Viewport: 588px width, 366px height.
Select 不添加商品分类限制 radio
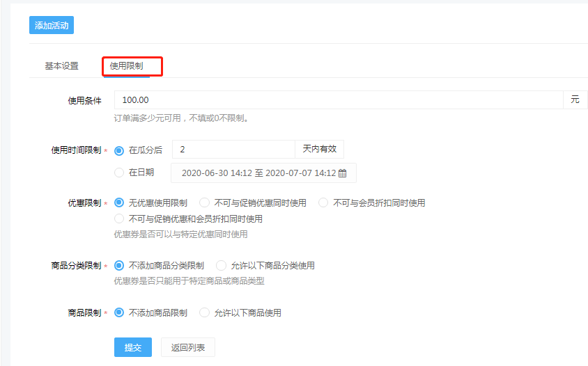(119, 266)
